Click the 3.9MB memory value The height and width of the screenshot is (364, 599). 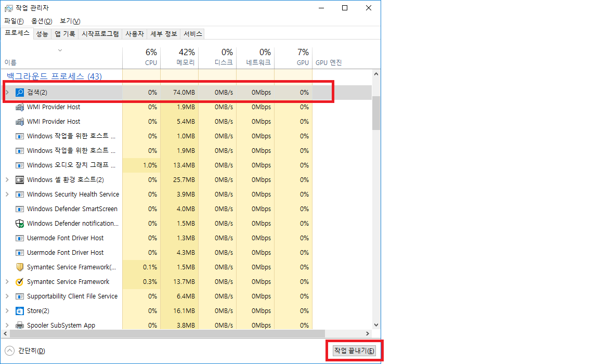click(186, 194)
